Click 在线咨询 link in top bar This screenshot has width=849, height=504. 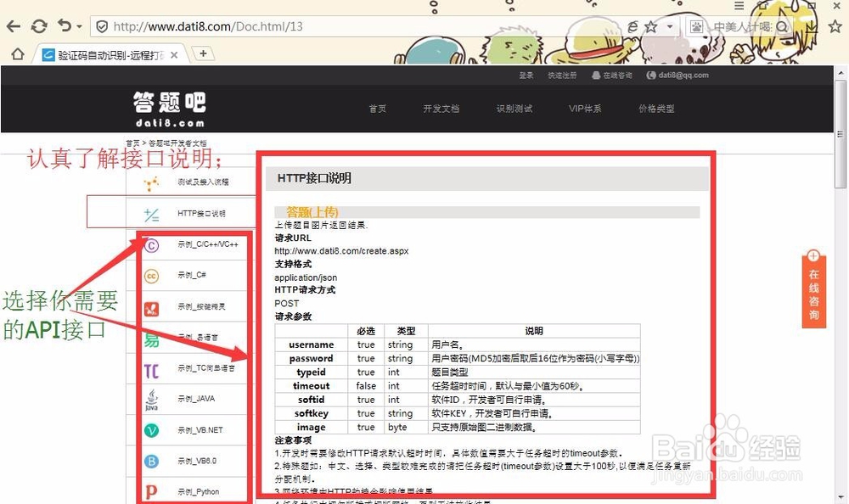tap(612, 76)
